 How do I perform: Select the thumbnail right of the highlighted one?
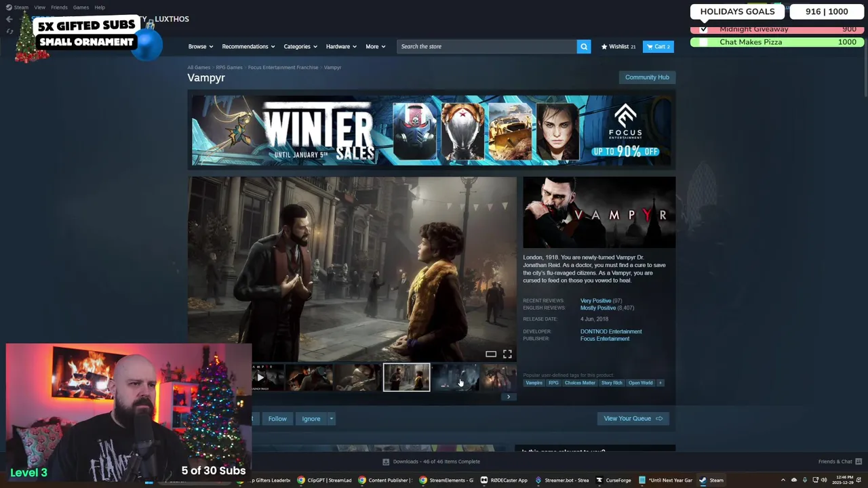(x=456, y=378)
